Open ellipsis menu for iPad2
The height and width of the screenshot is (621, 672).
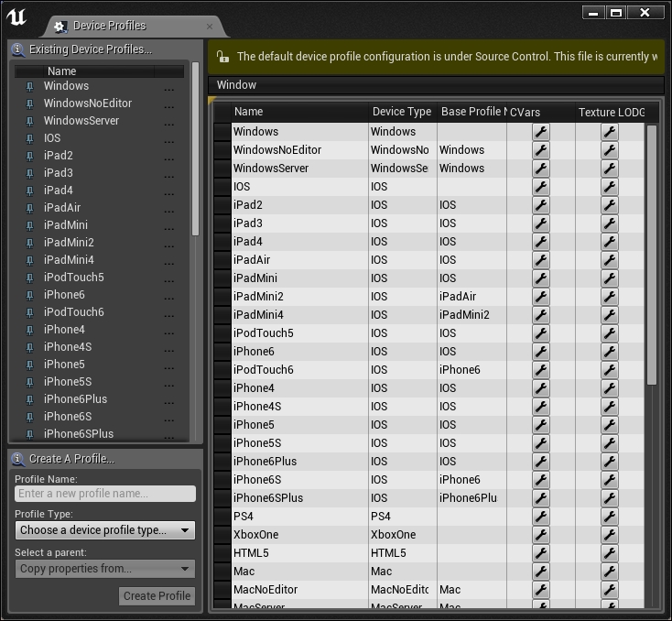(169, 159)
